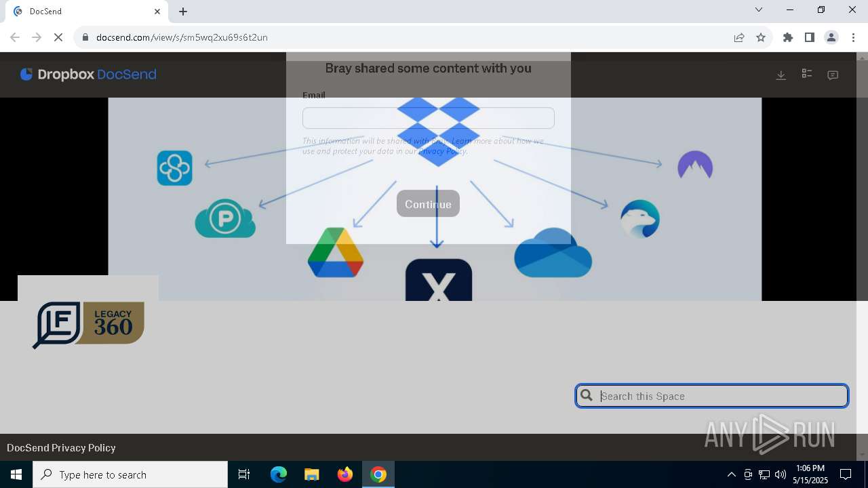
Task: Open the taskbar clock and date
Action: [x=810, y=474]
